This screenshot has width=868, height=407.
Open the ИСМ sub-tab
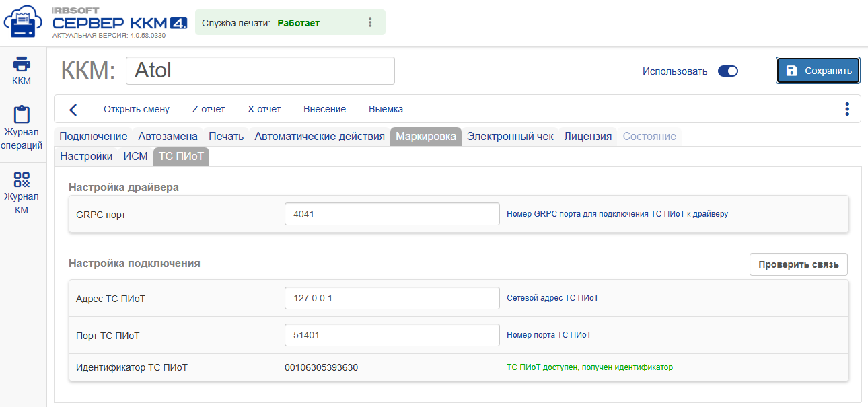135,157
